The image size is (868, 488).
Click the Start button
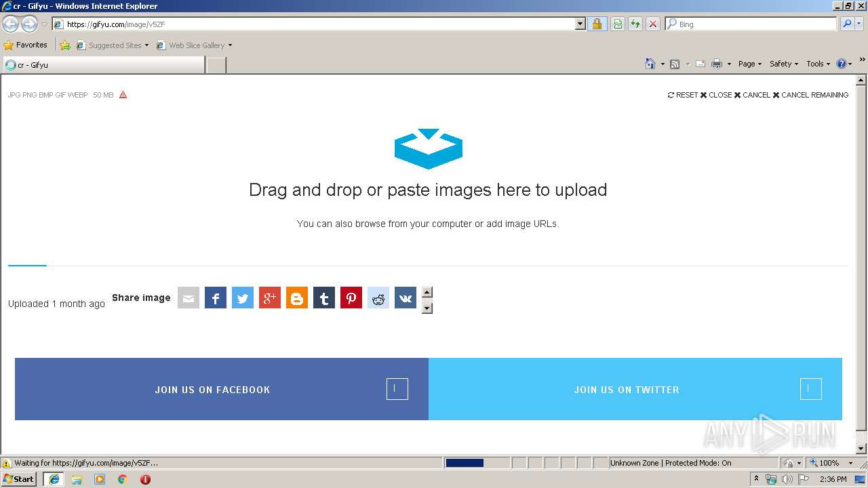pyautogui.click(x=19, y=479)
